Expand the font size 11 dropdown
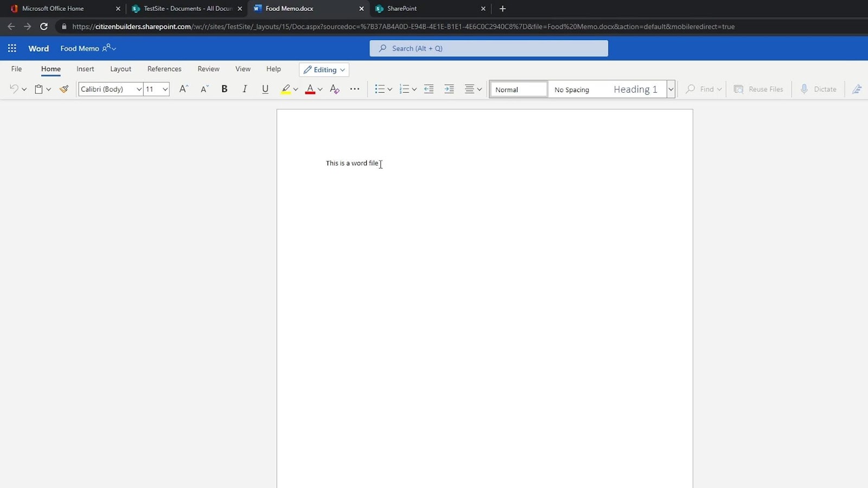The width and height of the screenshot is (868, 488). click(x=165, y=89)
